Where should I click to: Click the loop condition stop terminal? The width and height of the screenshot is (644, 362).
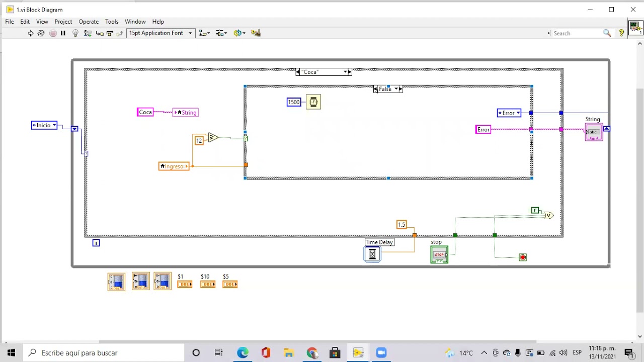[x=523, y=257]
